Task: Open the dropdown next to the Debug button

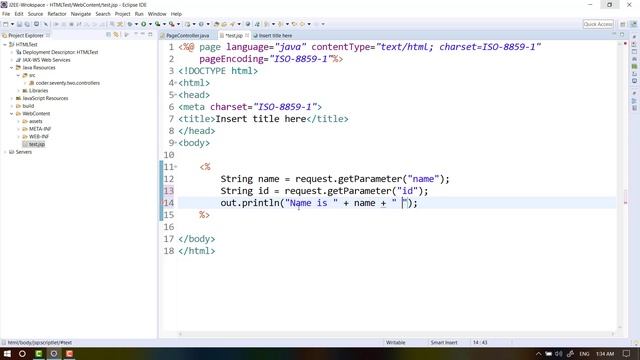Action: click(136, 24)
